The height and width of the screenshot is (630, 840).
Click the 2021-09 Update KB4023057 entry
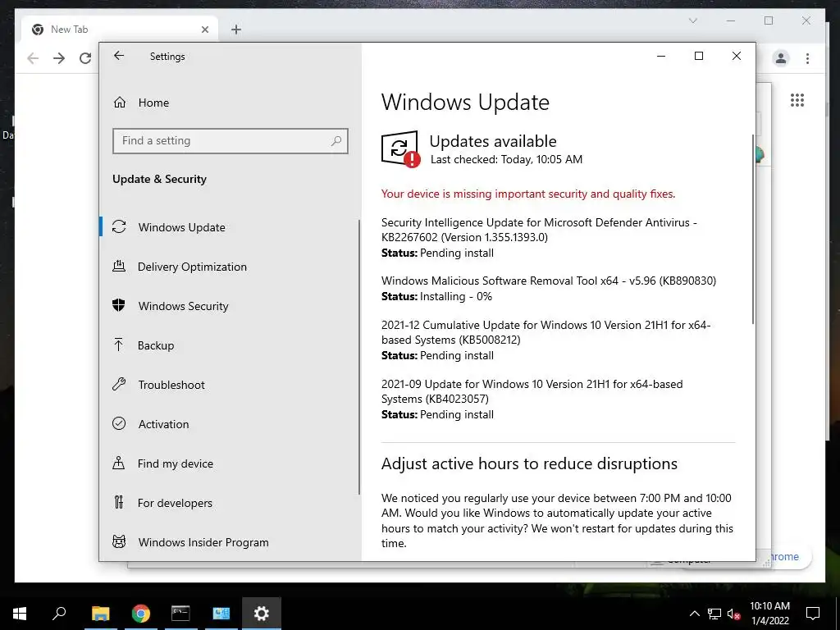point(532,399)
